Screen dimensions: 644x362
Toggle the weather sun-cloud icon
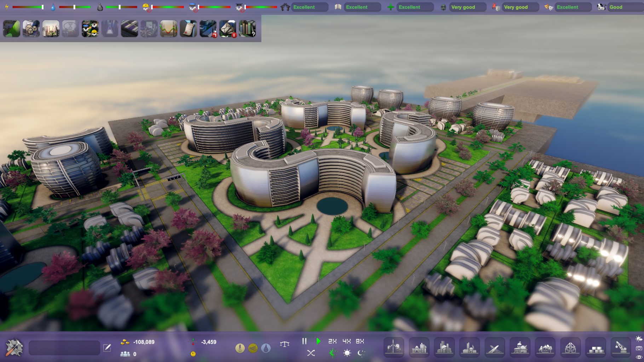point(639,339)
